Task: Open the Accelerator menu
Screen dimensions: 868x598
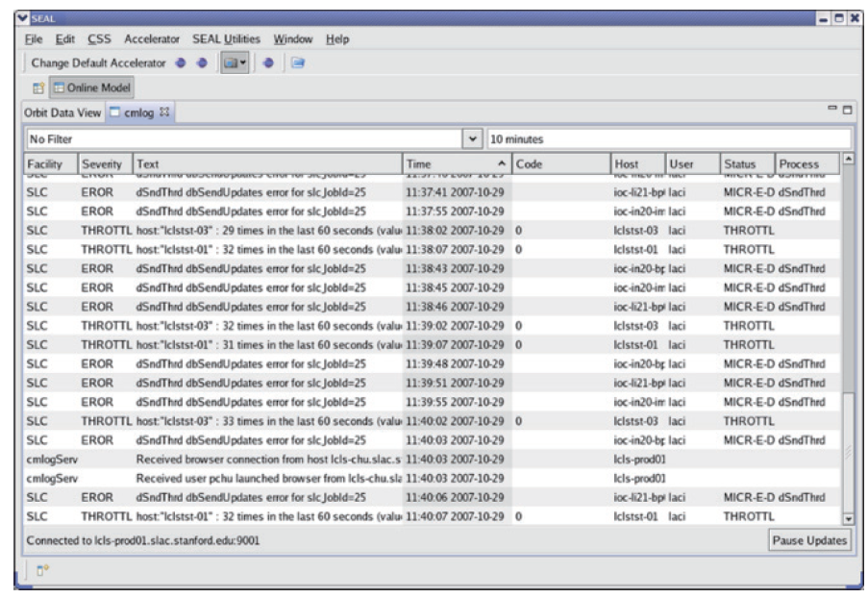Action: coord(152,39)
